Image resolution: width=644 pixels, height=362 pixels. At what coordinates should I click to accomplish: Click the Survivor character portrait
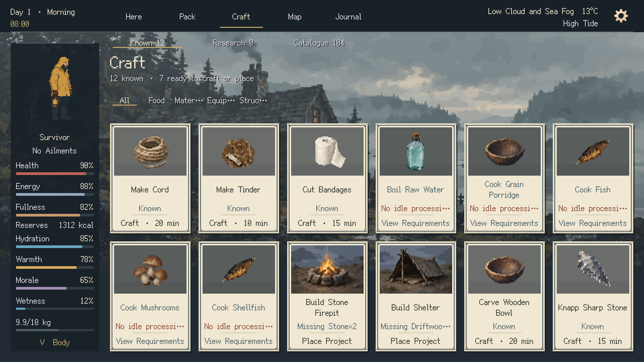tap(61, 88)
